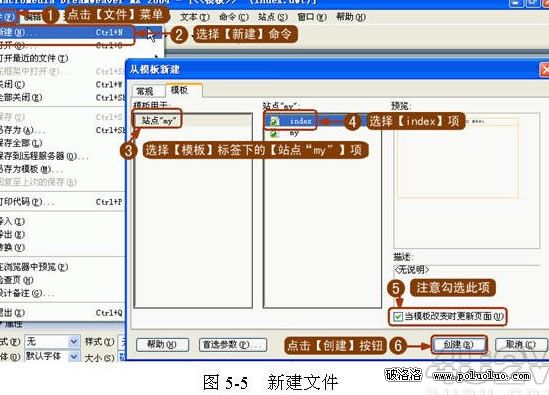Screen dimensions: 549x395
Task: Click the 创建(R) button
Action: click(x=459, y=345)
